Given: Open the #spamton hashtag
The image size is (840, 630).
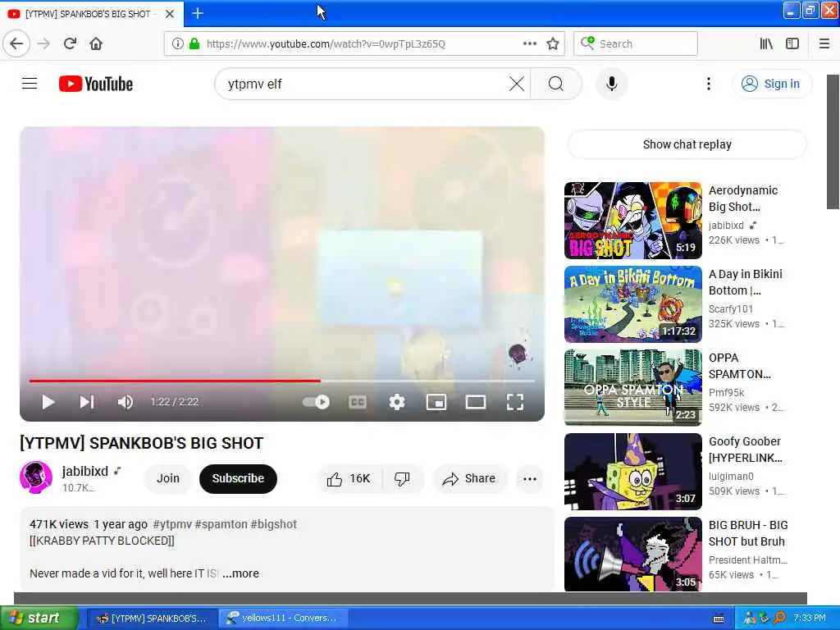Looking at the screenshot, I should [221, 524].
